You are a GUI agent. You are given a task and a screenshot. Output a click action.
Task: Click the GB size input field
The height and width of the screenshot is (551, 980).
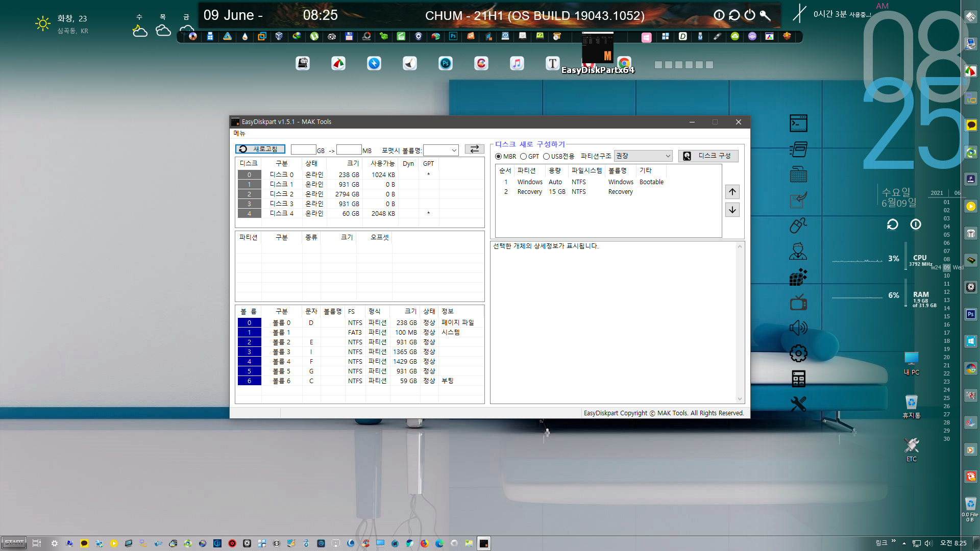pyautogui.click(x=303, y=149)
